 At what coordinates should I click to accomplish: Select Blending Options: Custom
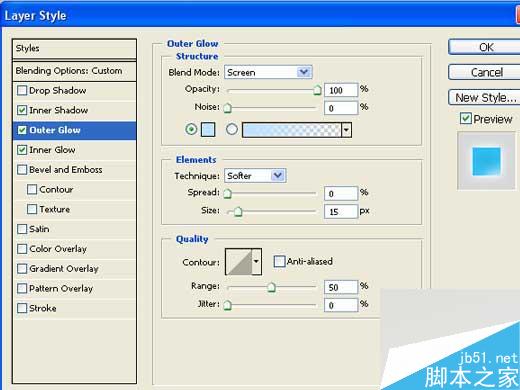click(74, 71)
